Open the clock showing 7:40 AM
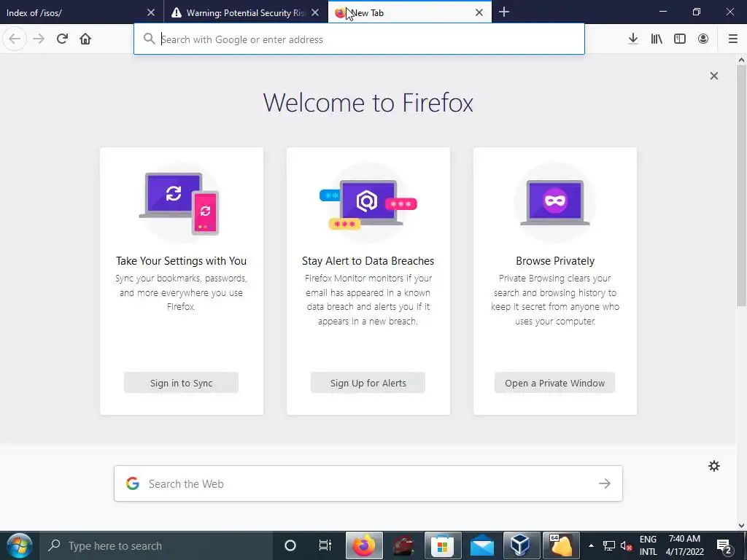 coord(684,545)
